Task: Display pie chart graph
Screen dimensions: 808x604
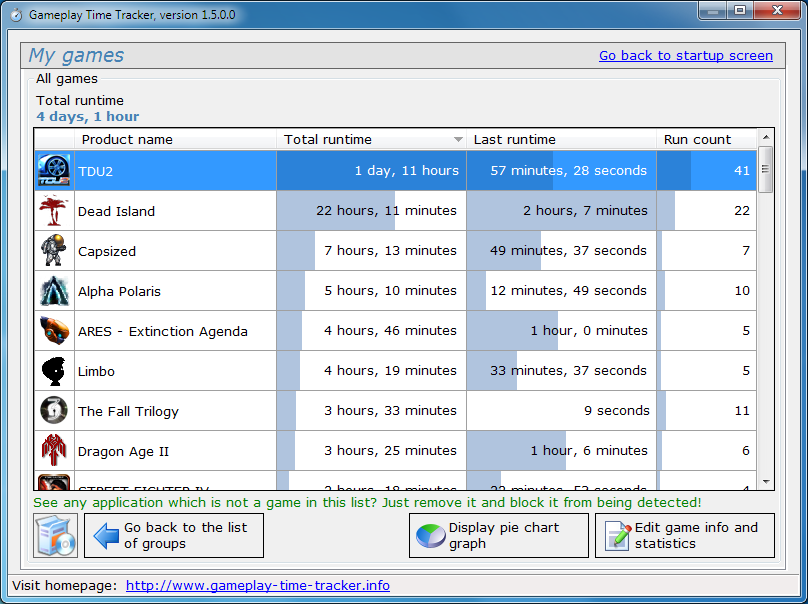Action: click(499, 536)
